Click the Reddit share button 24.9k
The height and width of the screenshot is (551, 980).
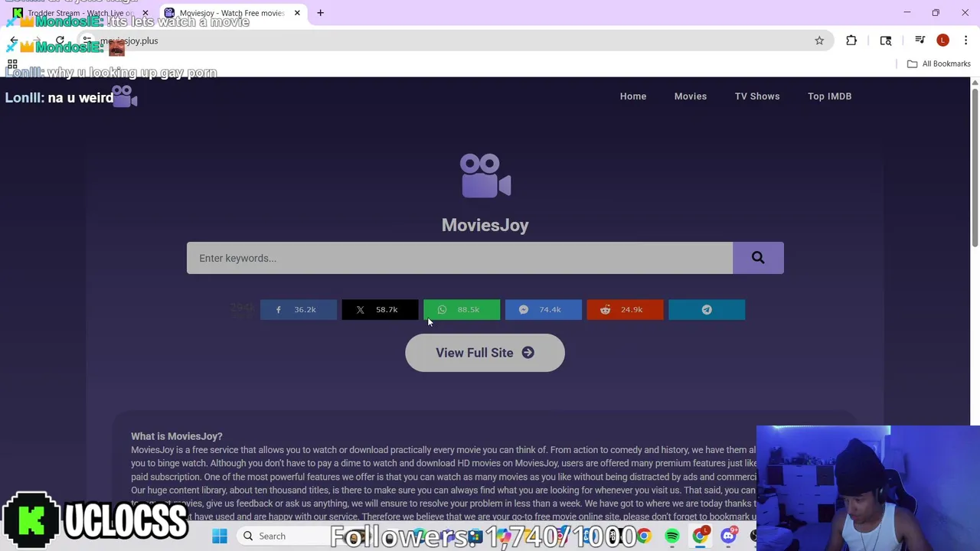click(625, 309)
